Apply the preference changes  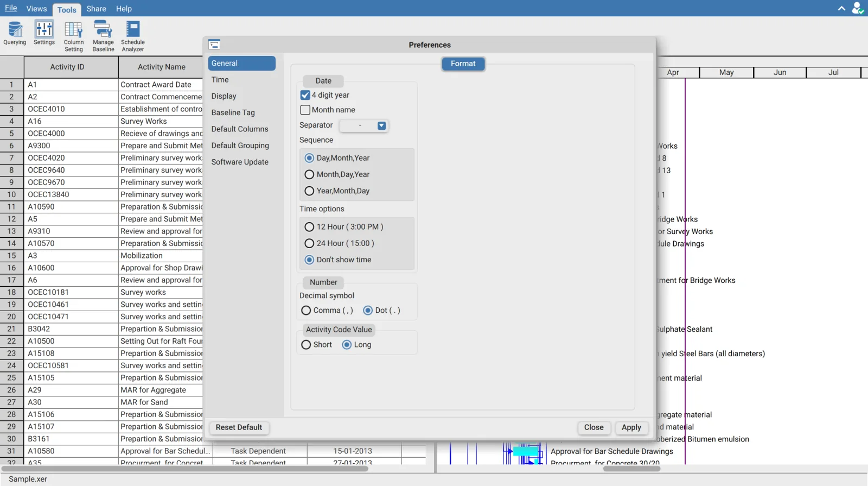click(631, 427)
